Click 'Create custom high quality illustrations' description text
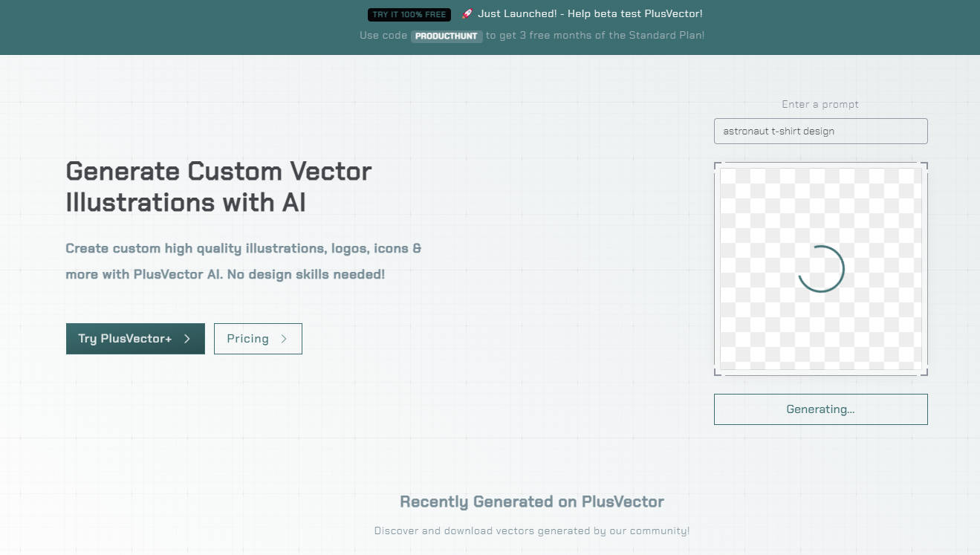Viewport: 980px width, 555px height. point(244,261)
